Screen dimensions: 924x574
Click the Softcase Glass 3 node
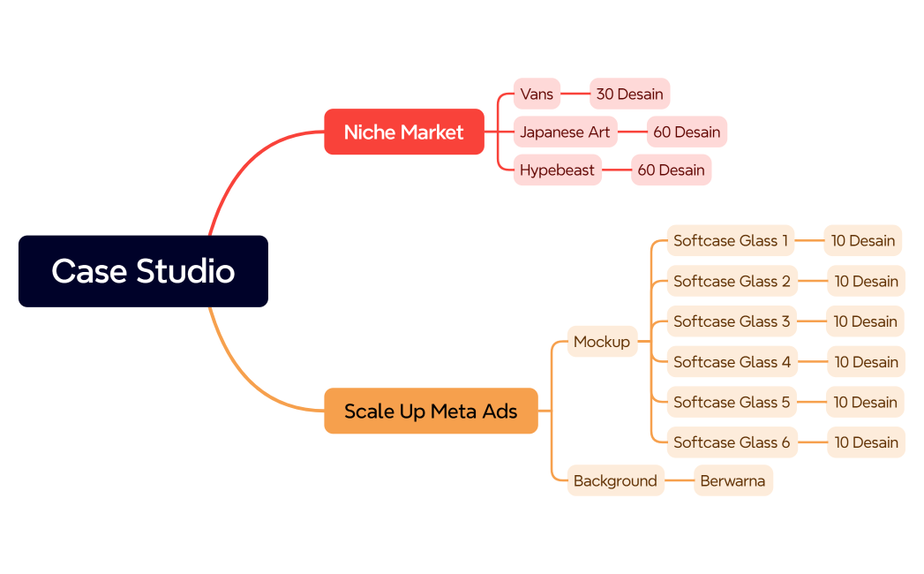click(732, 321)
